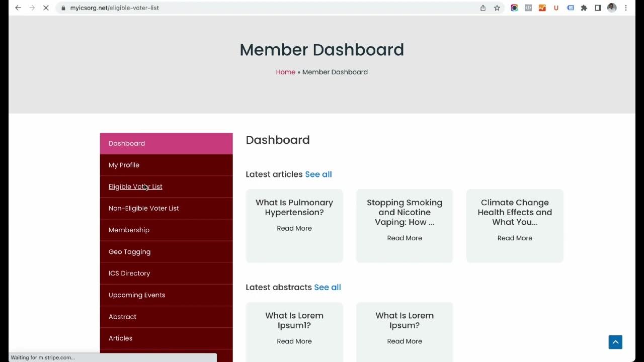The image size is (644, 362).
Task: View Upcoming Events in the sidebar
Action: tap(166, 295)
